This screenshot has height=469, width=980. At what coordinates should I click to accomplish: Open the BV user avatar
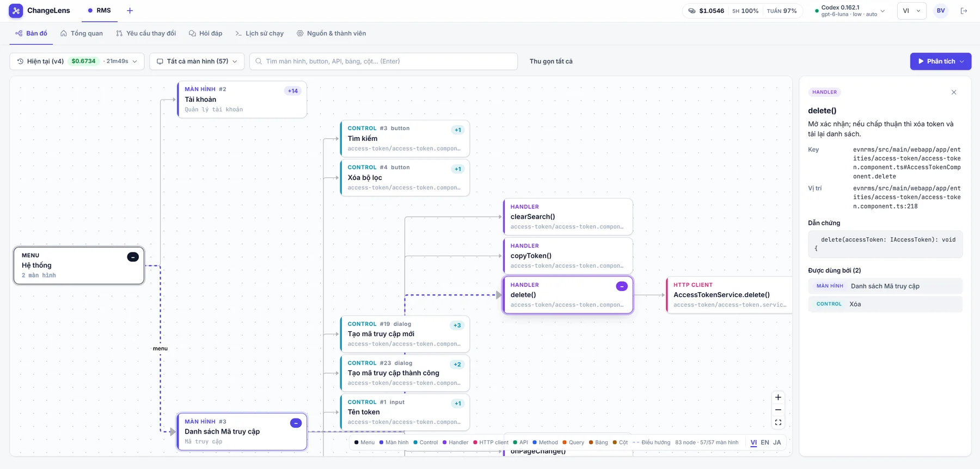pos(941,11)
